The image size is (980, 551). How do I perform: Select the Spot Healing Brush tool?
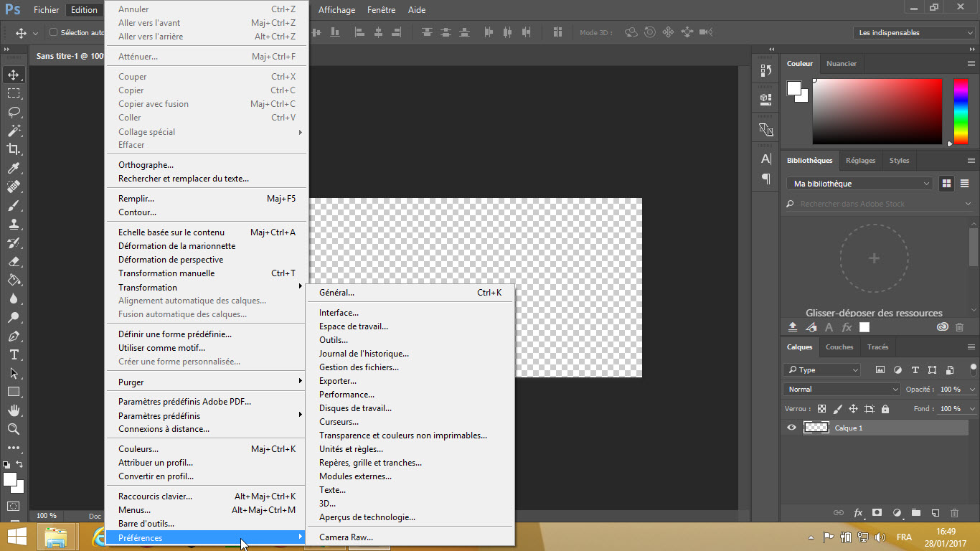(x=14, y=187)
